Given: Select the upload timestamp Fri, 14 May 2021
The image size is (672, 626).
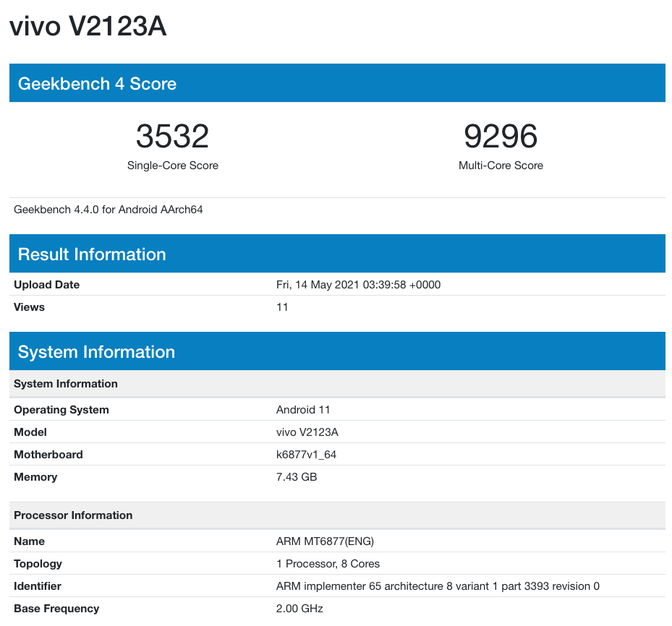Looking at the screenshot, I should 358,285.
